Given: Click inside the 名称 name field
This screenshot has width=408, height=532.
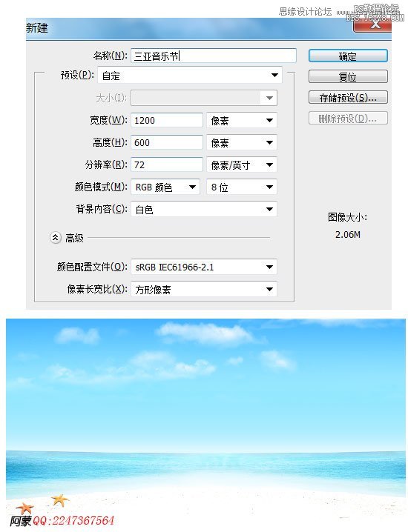Looking at the screenshot, I should 214,56.
